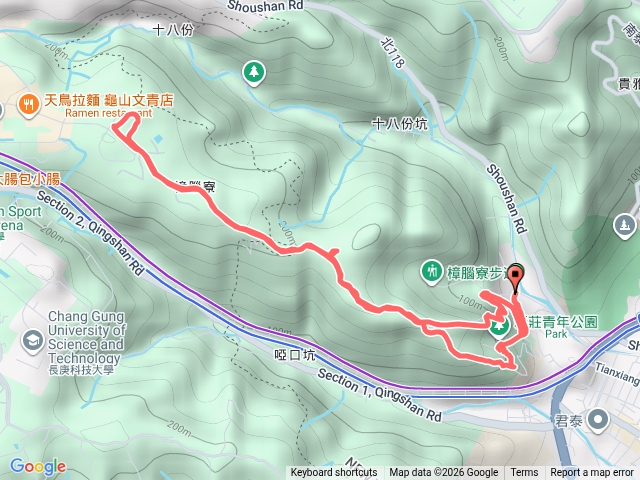Viewport: 640px width, 480px height.
Task: Open the Google logo link
Action: (38, 466)
